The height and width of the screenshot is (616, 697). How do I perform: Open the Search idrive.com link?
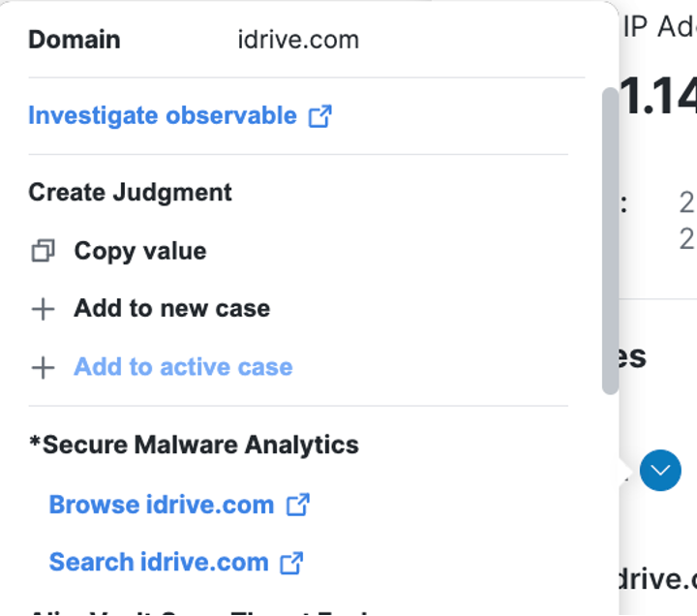tap(158, 563)
